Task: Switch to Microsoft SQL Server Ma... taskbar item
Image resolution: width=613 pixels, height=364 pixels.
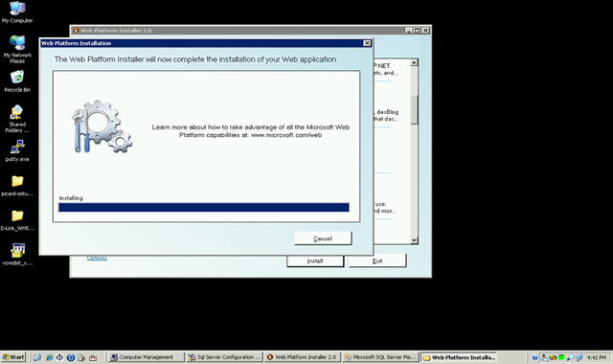Action: click(x=380, y=357)
